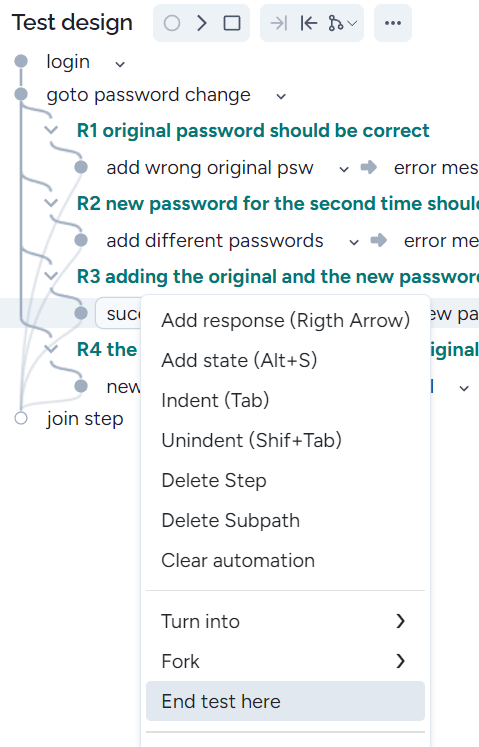Select the join step tree item
Screen dimensions: 479x747
click(85, 419)
